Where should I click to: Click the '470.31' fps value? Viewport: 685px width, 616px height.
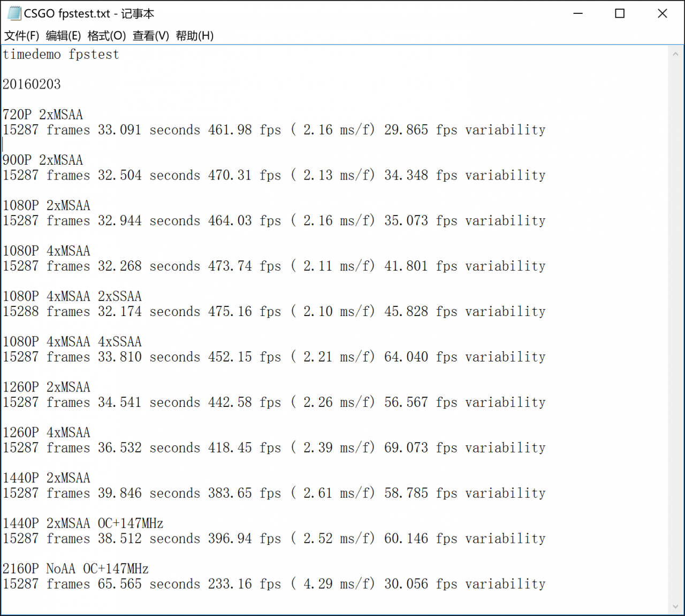[230, 175]
